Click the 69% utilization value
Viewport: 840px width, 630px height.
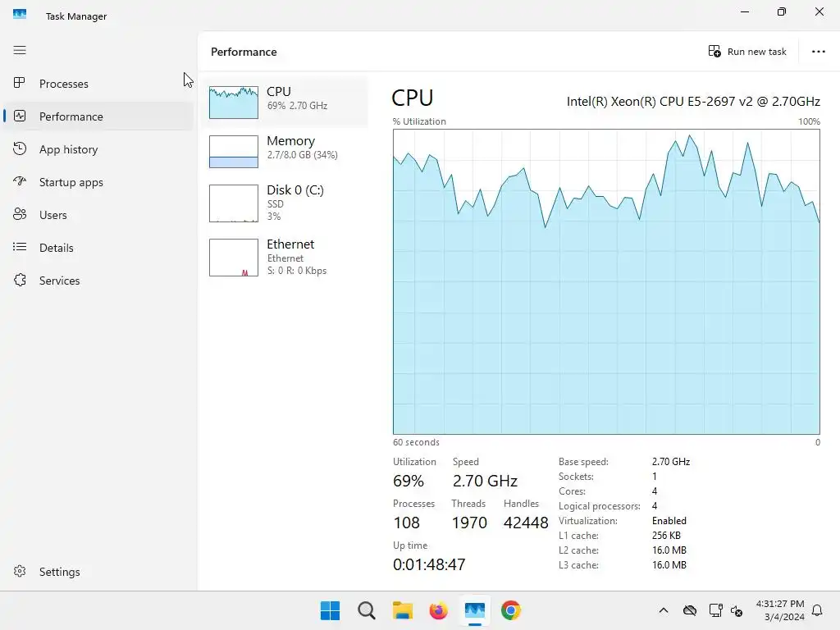click(409, 481)
